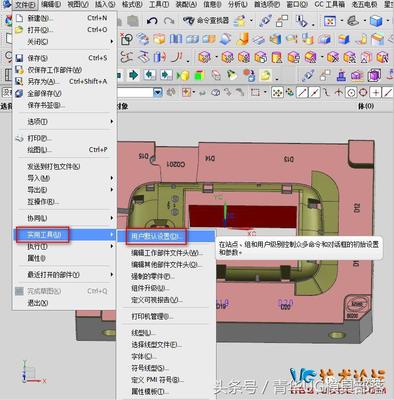This screenshot has width=394, height=400.
Task: Choose 打开(O) in the File menu
Action: [64, 30]
